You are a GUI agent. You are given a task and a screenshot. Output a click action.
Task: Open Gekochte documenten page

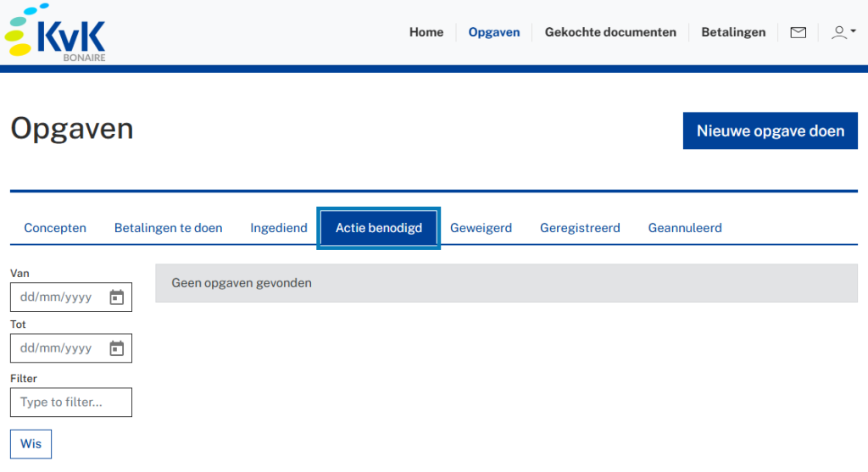610,33
